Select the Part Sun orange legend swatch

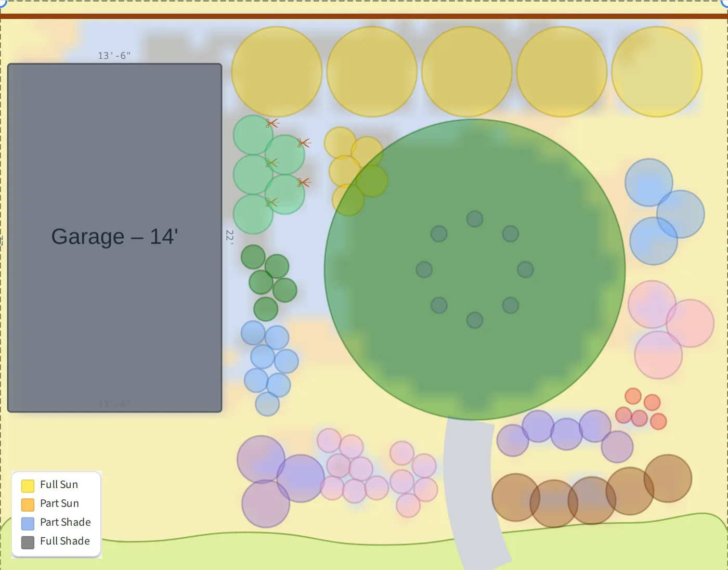click(x=28, y=504)
